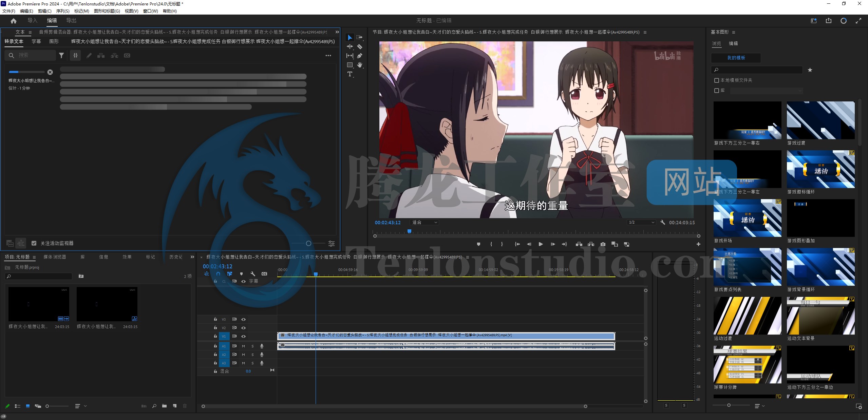Viewport: 868px width, 420px height.
Task: Open the 导入 workspace
Action: pyautogui.click(x=32, y=21)
